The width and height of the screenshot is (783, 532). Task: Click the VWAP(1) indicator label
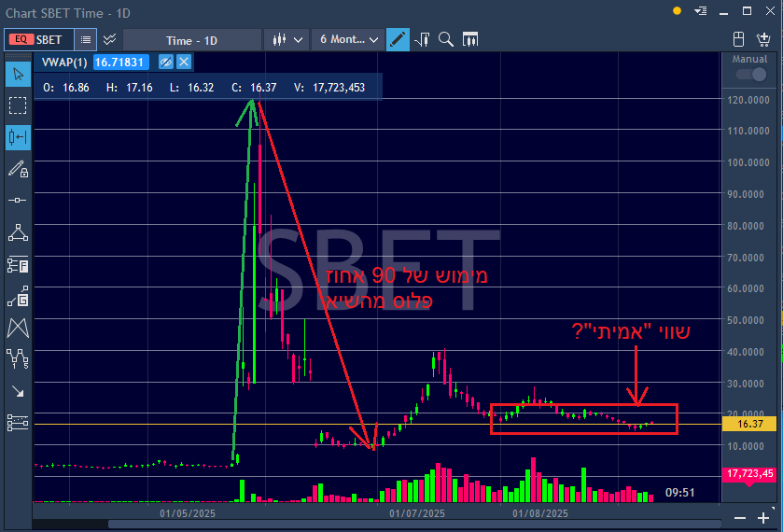pyautogui.click(x=64, y=63)
